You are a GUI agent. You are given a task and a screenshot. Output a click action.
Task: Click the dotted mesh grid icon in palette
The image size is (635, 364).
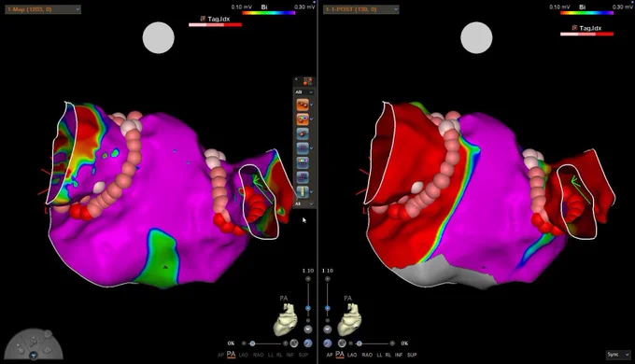point(303,177)
